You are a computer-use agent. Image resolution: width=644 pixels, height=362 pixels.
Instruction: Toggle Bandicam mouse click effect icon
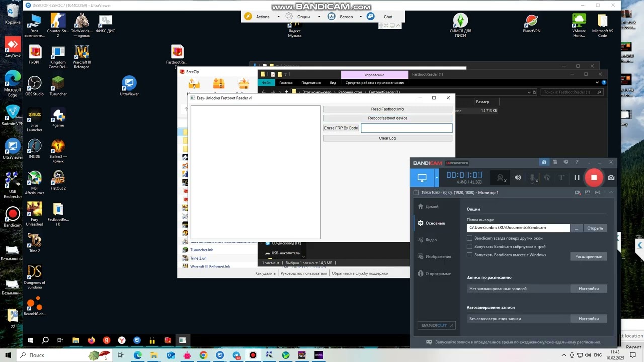coord(547,177)
